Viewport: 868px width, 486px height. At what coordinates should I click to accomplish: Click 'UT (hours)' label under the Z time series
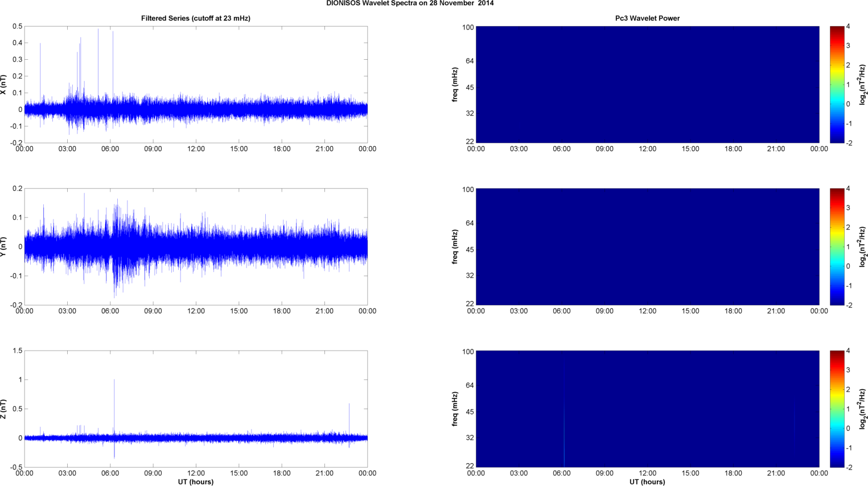tap(196, 482)
